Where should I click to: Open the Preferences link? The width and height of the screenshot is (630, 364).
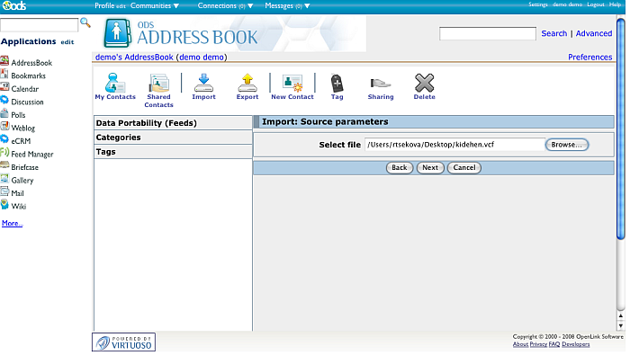(589, 58)
